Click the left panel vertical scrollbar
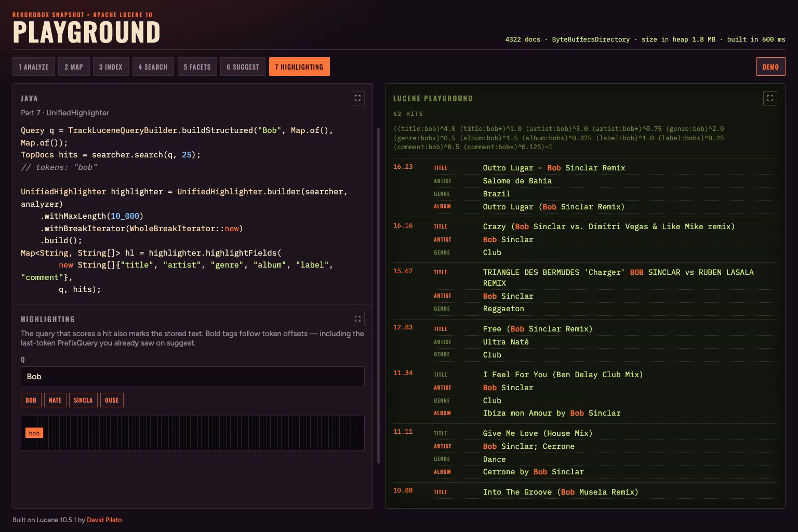Viewport: 798px width, 532px height. [x=379, y=295]
